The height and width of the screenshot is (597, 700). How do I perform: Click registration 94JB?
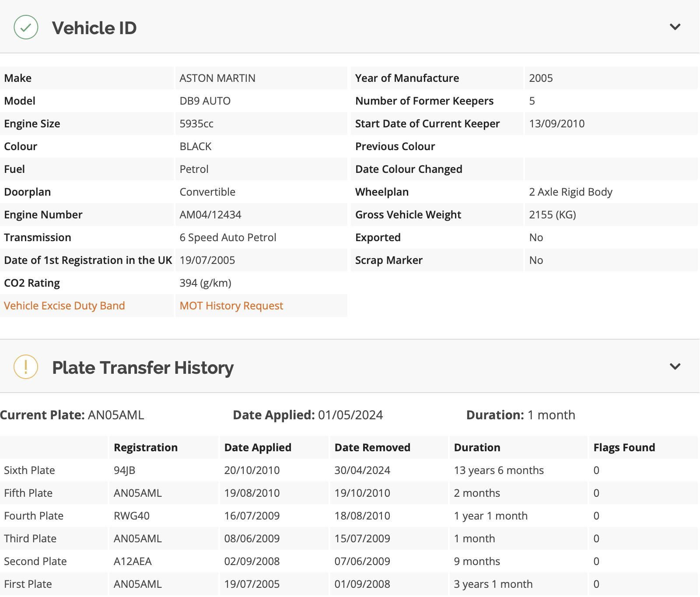[x=124, y=470]
